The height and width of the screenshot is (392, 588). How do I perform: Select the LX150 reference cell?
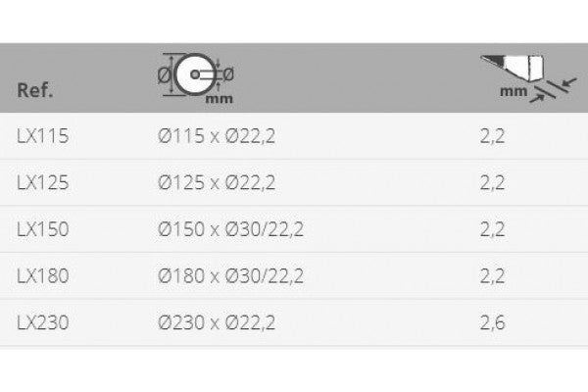coord(42,230)
